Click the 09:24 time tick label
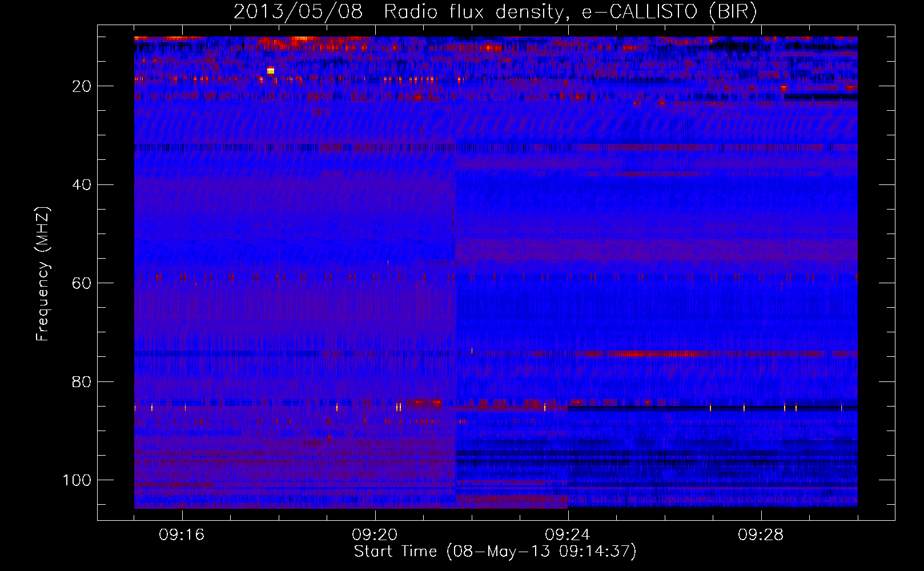Image resolution: width=924 pixels, height=571 pixels. click(568, 535)
